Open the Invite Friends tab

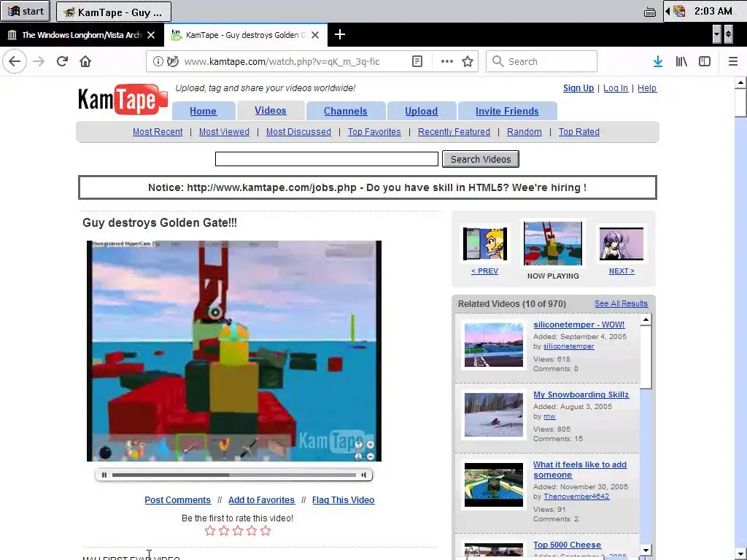tap(507, 111)
